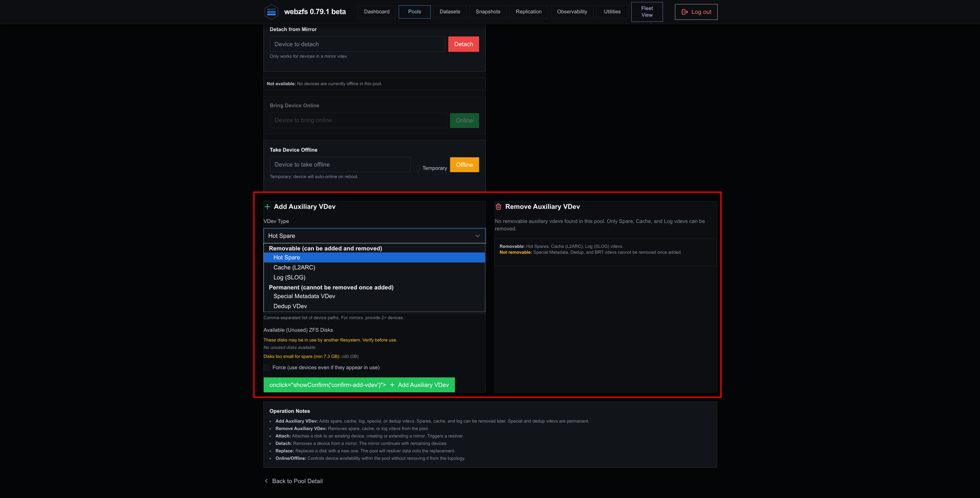Click the log out arrow icon

684,12
